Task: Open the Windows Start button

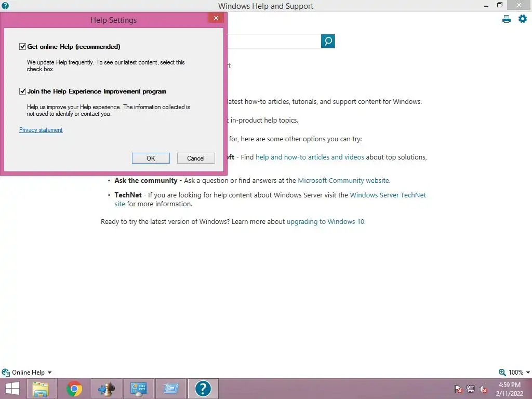Action: (x=12, y=389)
